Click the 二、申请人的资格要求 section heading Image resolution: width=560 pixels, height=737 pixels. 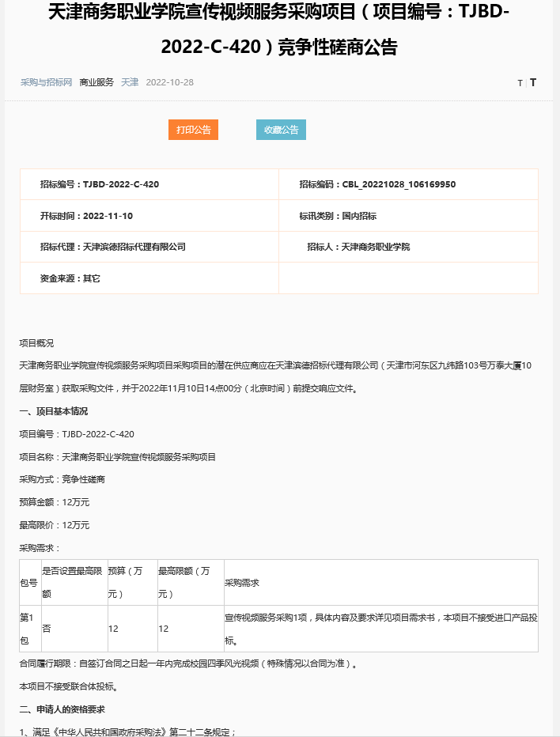(62, 709)
